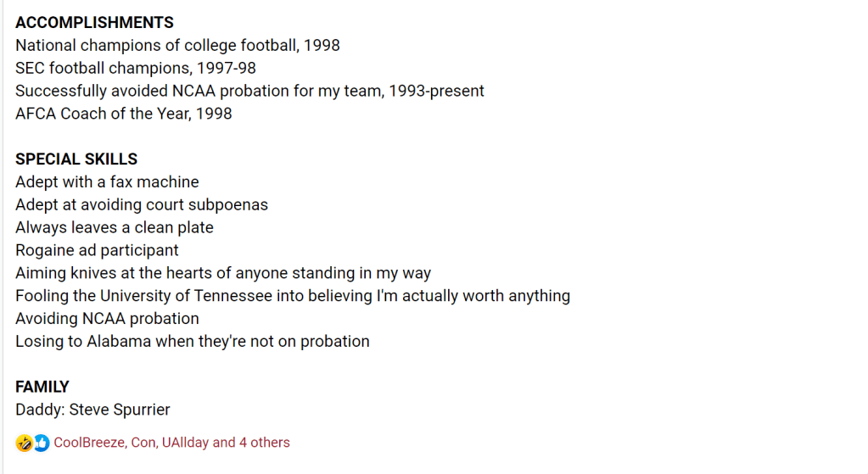Click the 'Rogaine ad participant' line

[97, 251]
